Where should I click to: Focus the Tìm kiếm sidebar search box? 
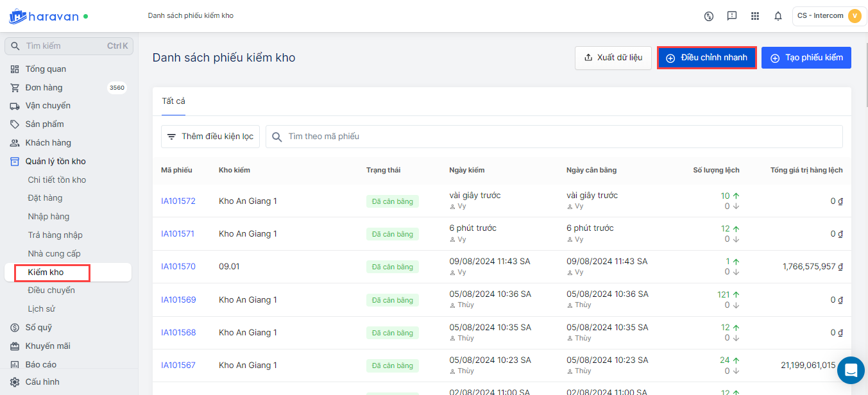point(64,46)
